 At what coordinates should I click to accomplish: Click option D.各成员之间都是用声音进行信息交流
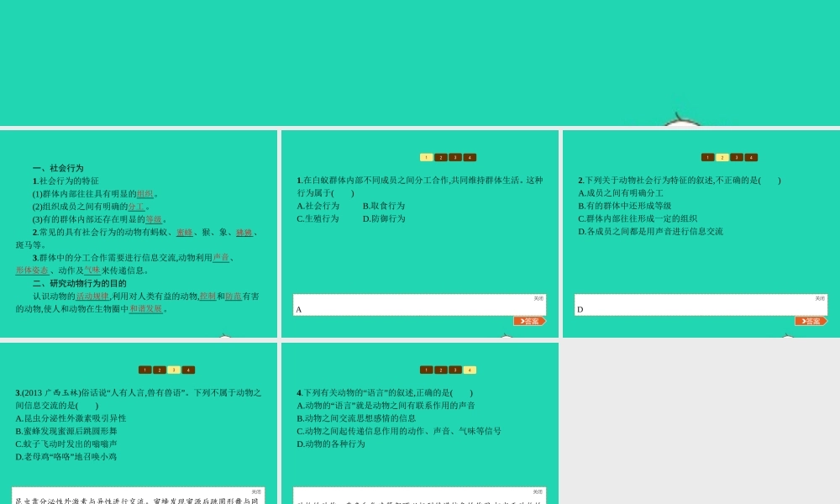(x=650, y=231)
